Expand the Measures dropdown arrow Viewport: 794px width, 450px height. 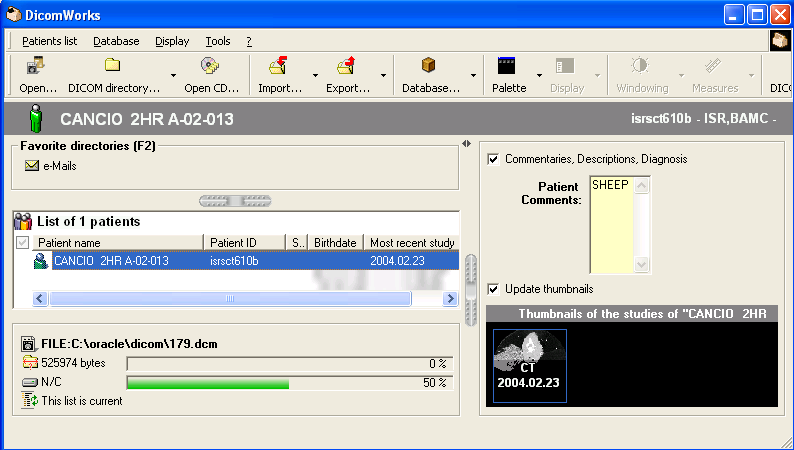click(x=751, y=75)
